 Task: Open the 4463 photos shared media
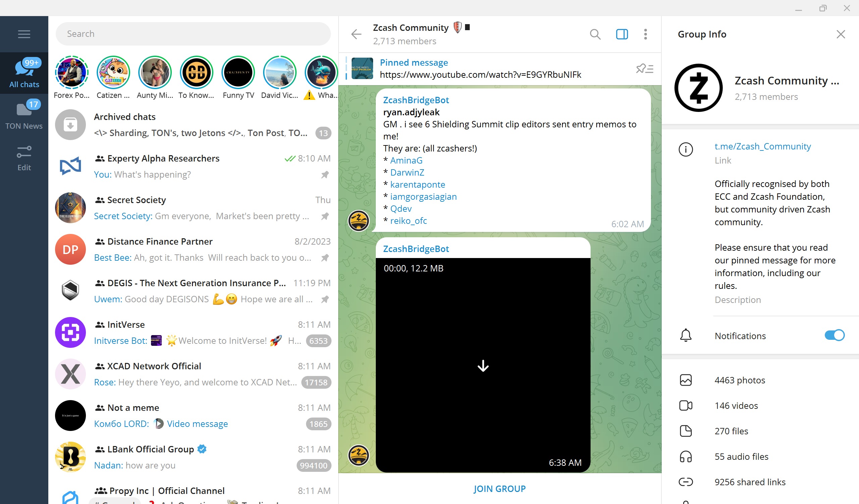[740, 380]
